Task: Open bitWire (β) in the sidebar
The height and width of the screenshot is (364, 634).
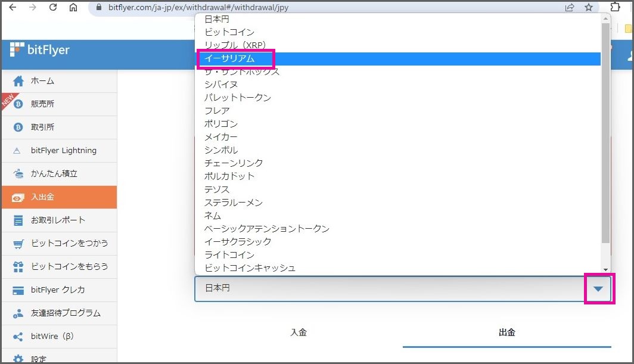Action: pos(60,336)
